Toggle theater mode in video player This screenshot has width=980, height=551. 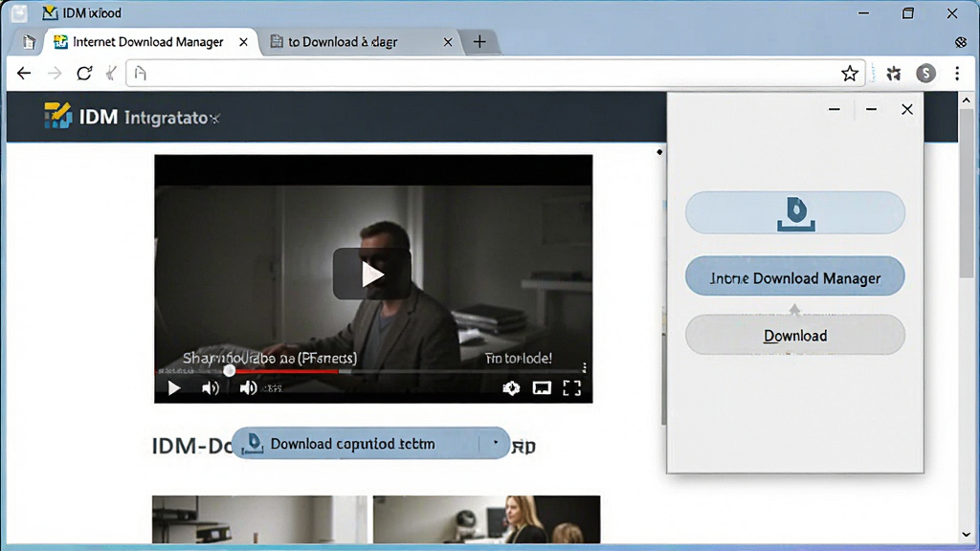pyautogui.click(x=542, y=388)
